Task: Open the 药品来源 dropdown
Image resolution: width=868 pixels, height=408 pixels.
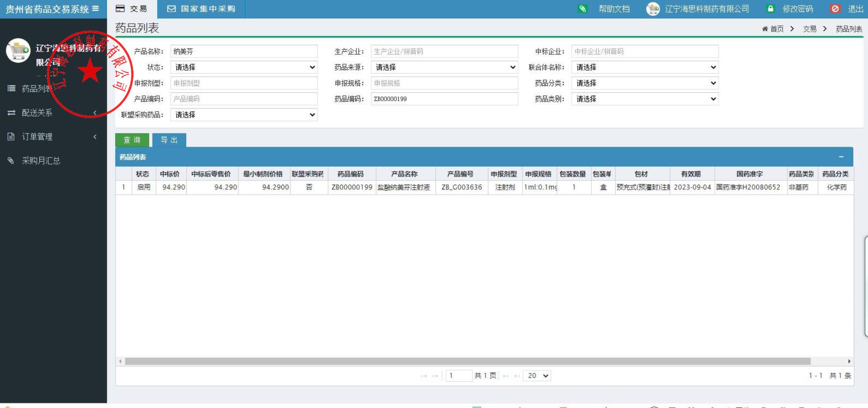Action: point(444,67)
